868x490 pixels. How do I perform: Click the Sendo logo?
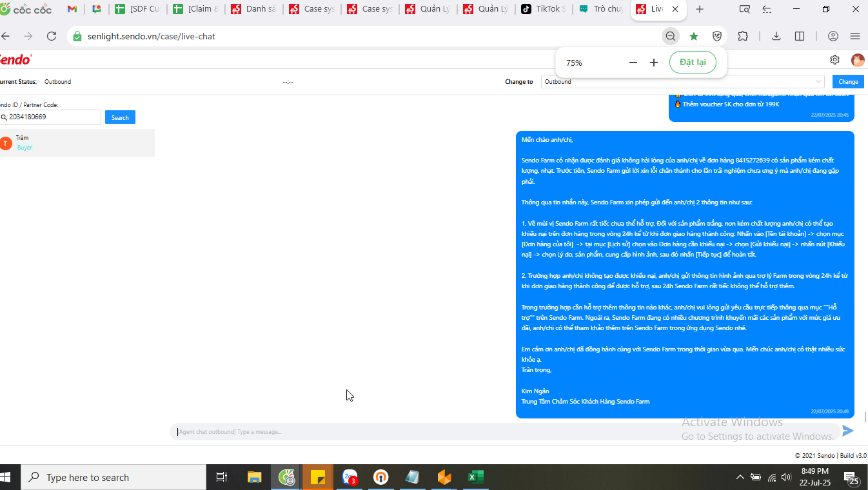click(15, 59)
